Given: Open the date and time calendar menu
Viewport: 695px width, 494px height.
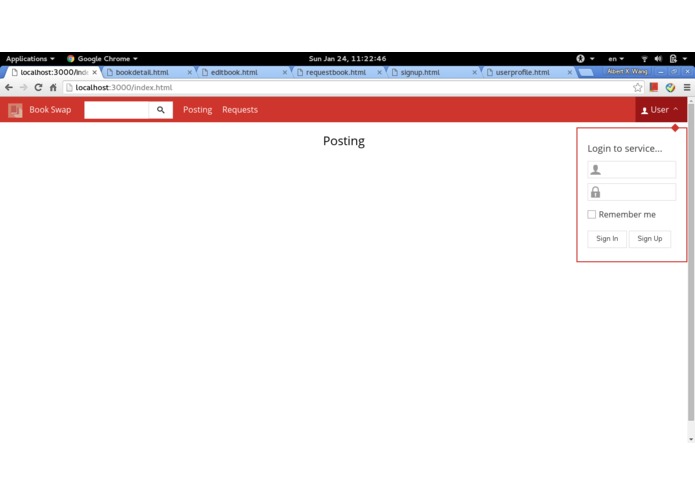Looking at the screenshot, I should pyautogui.click(x=348, y=58).
